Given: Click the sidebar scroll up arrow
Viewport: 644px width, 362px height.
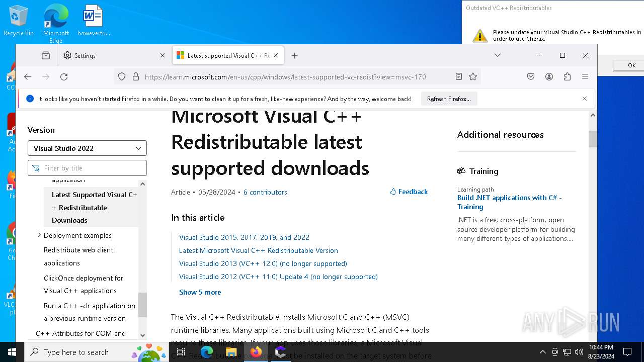Looking at the screenshot, I should [142, 184].
